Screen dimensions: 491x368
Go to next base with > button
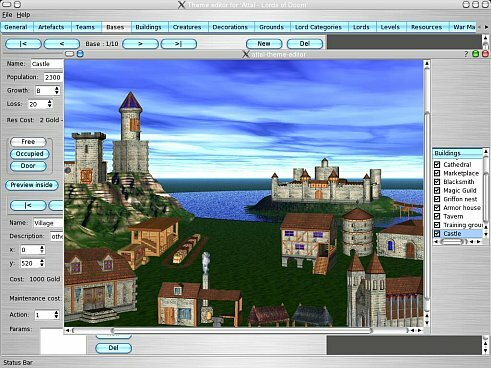[x=140, y=44]
